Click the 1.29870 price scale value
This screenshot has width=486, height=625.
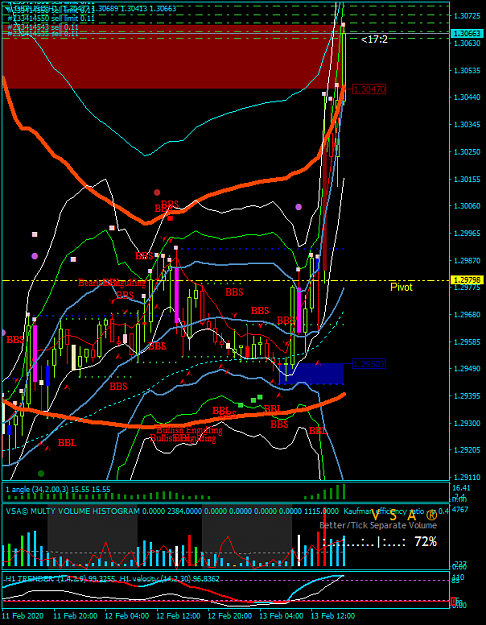point(467,260)
